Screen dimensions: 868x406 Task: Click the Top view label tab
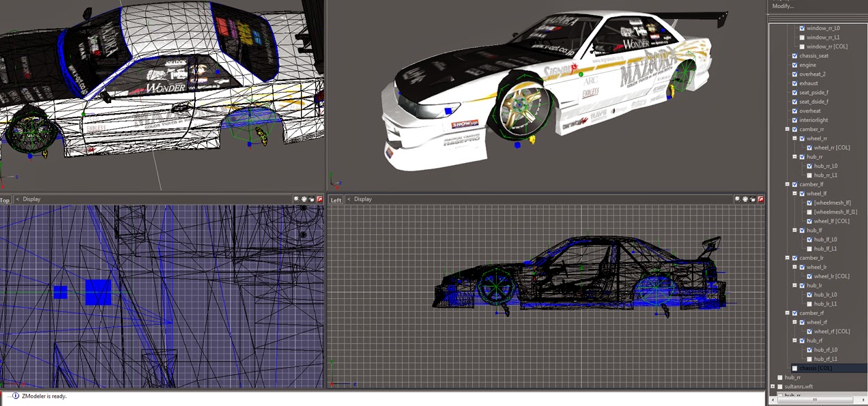click(5, 200)
